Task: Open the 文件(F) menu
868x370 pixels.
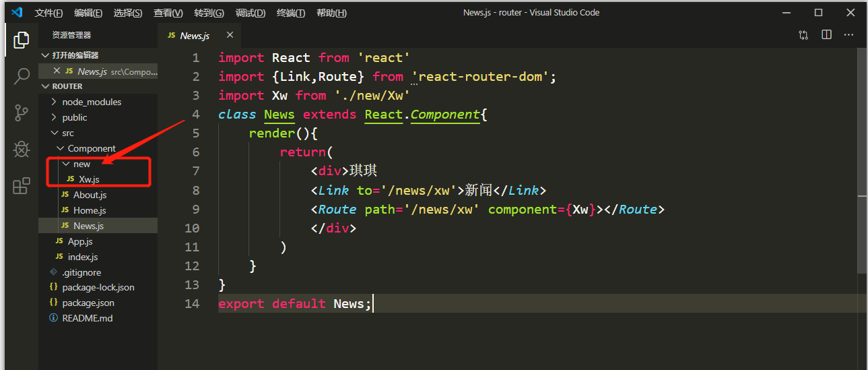Action: (48, 13)
